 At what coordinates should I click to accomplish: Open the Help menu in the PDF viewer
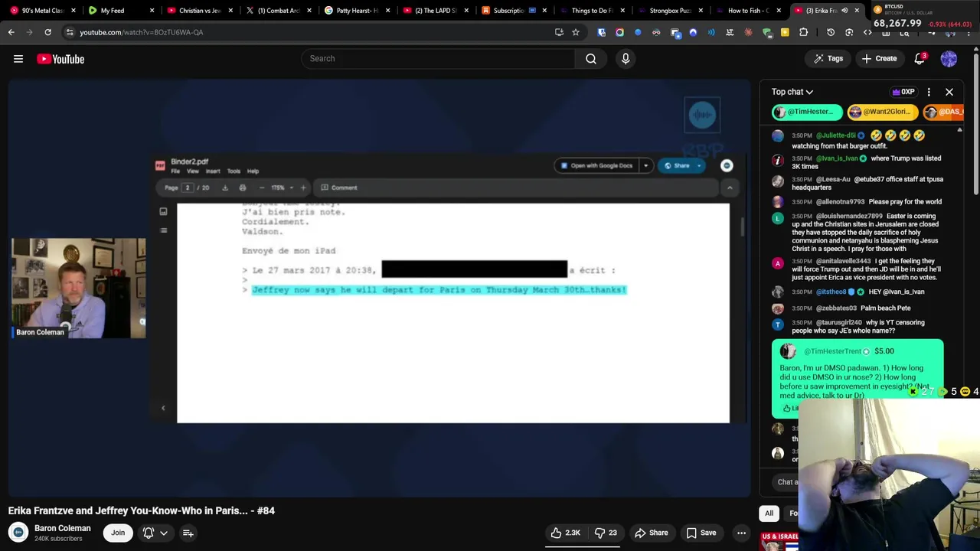click(x=253, y=171)
